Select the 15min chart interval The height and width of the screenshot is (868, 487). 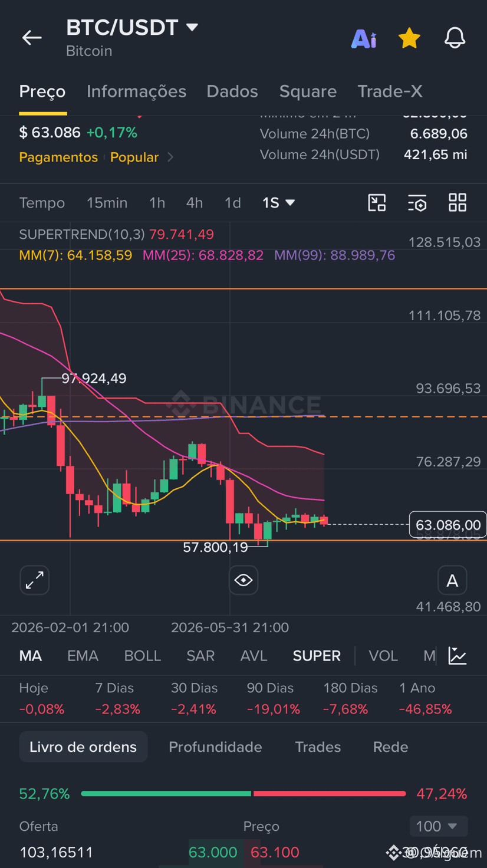point(107,203)
